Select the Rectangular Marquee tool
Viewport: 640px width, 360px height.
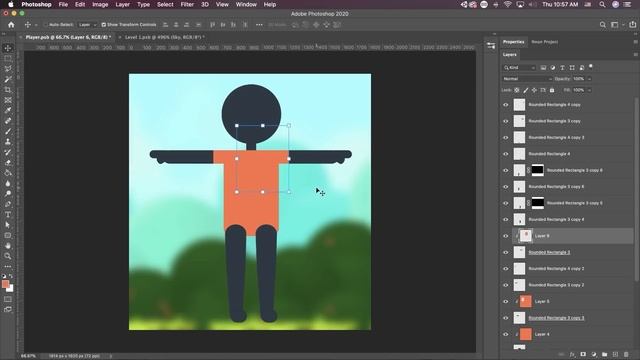tap(8, 58)
